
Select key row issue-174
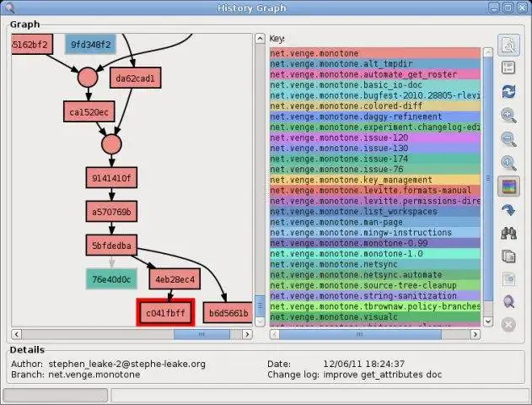click(375, 159)
